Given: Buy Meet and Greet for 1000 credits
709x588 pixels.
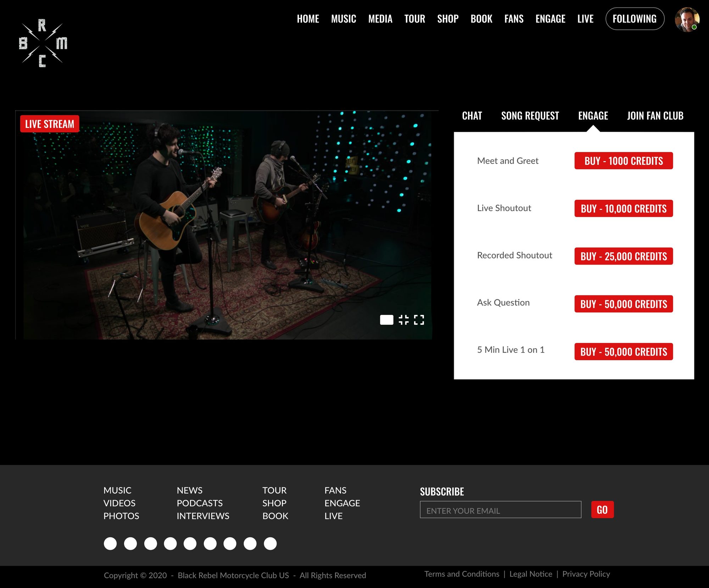Looking at the screenshot, I should 624,161.
